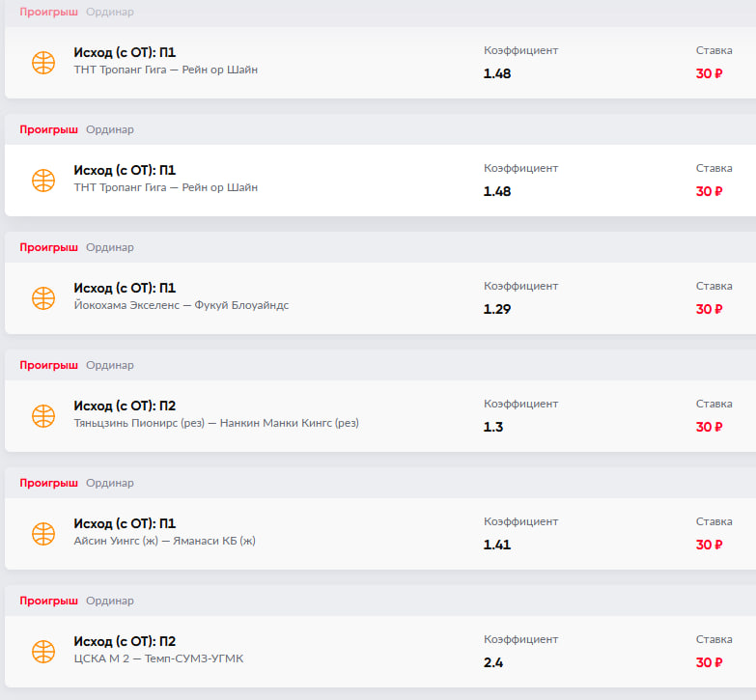This screenshot has width=756, height=700.
Task: Open ЦСКА М 2 — Темп-СУМЗ-УГМК match
Action: pos(158,658)
